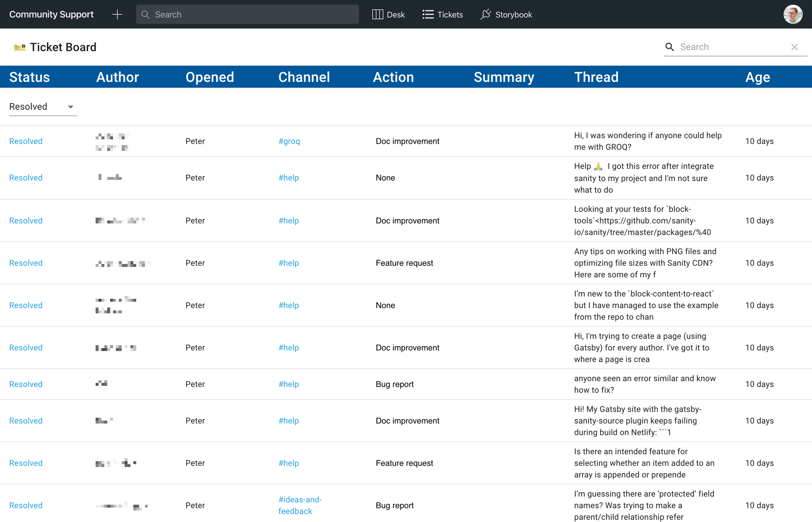
Task: Open the #groq channel link
Action: tap(289, 141)
